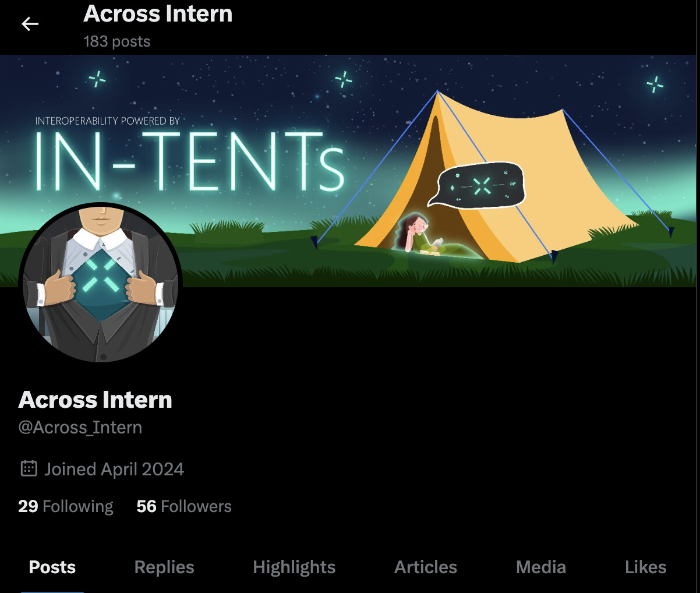Viewport: 700px width, 593px height.
Task: Open the Highlights tab
Action: tap(294, 567)
